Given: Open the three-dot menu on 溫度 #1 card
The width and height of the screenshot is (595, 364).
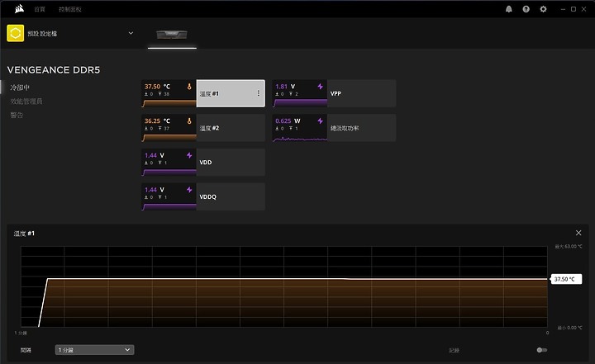Looking at the screenshot, I should coord(259,93).
